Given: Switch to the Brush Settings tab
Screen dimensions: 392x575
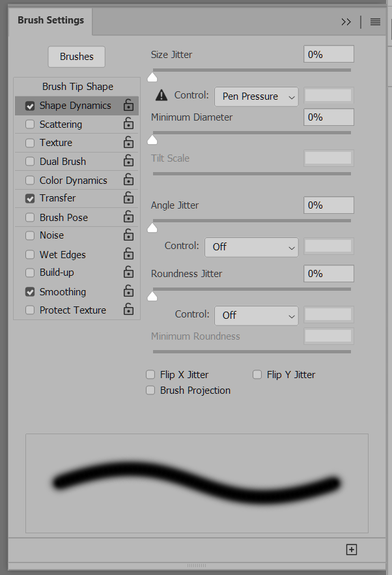Looking at the screenshot, I should point(50,20).
